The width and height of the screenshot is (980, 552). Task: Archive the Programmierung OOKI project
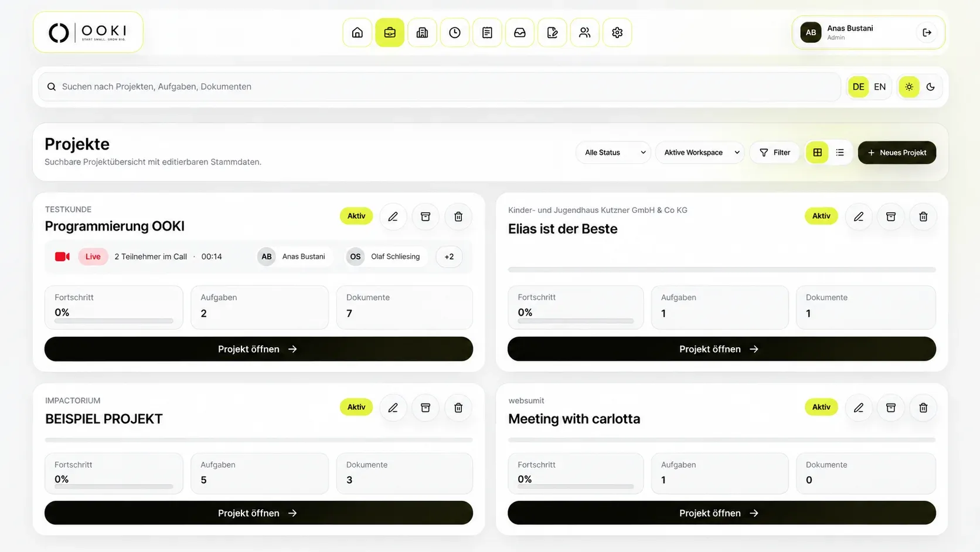[x=426, y=216]
